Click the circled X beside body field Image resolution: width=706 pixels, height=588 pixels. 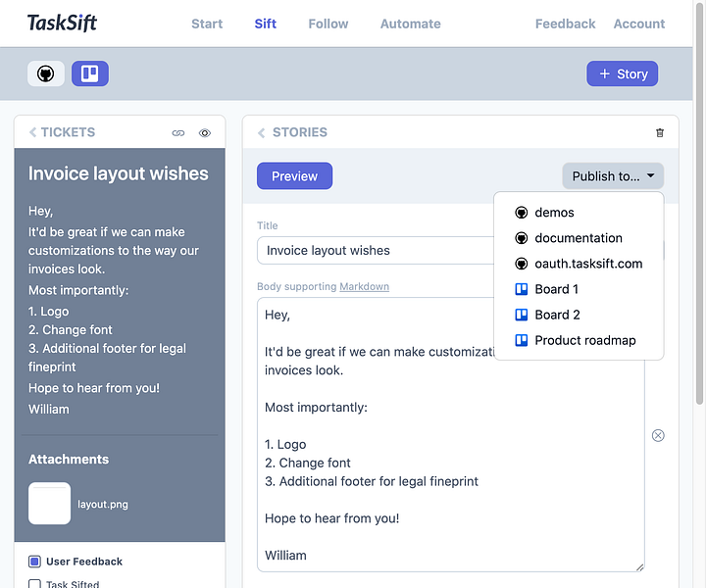pos(658,435)
